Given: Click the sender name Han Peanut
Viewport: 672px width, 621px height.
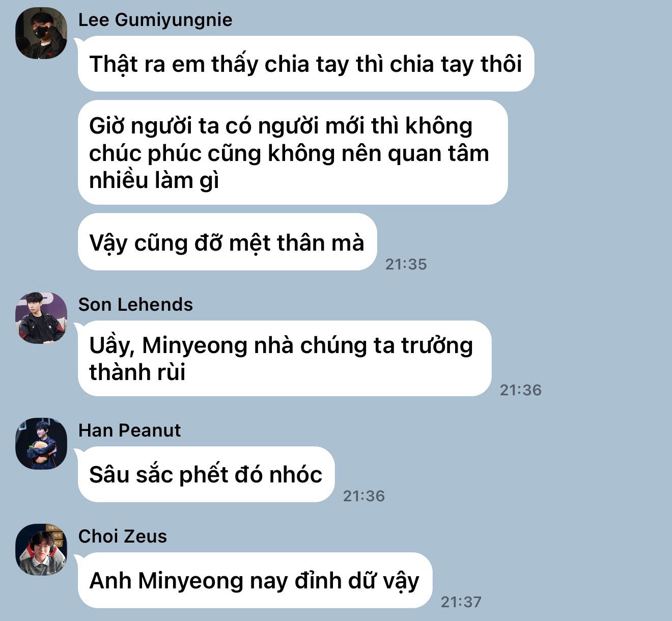Looking at the screenshot, I should tap(129, 430).
